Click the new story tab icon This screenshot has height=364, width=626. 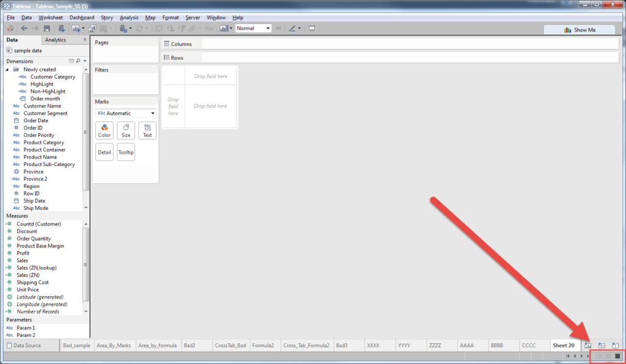pyautogui.click(x=615, y=345)
